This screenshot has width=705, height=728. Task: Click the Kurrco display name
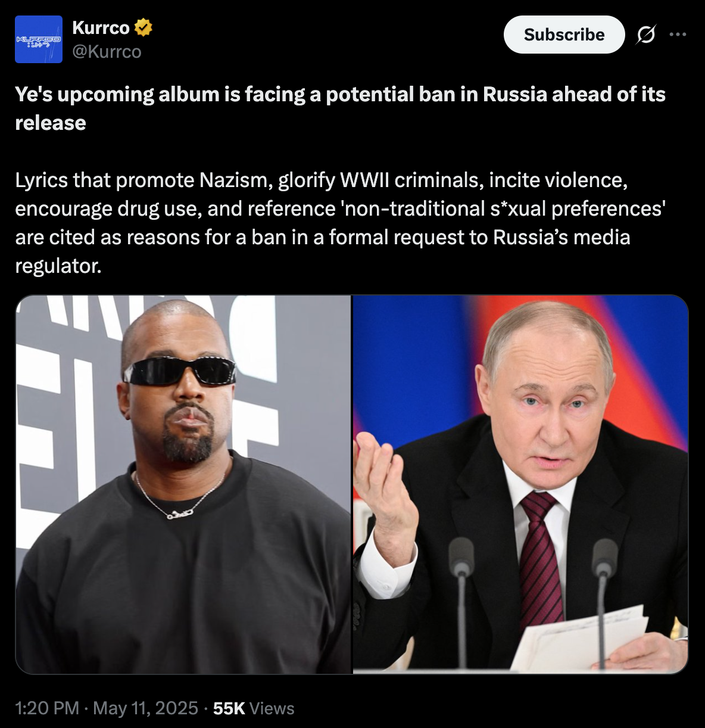[101, 27]
